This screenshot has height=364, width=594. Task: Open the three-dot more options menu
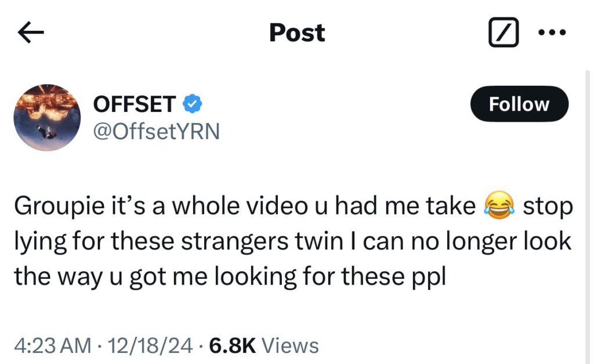coord(552,32)
